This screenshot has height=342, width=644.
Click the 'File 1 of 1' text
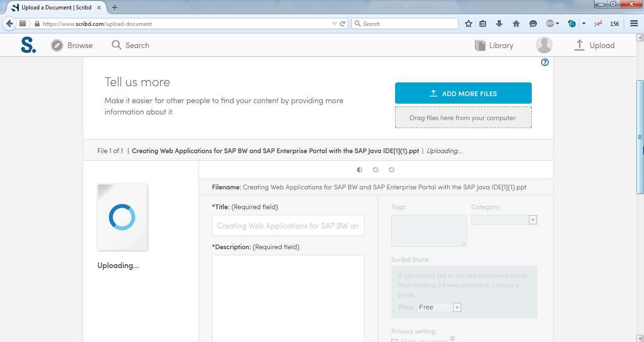point(110,151)
